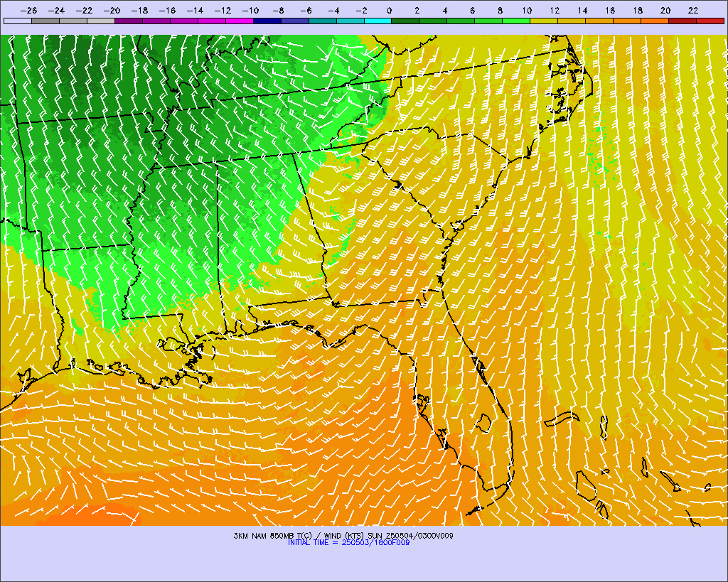Image resolution: width=728 pixels, height=582 pixels.
Task: Select the lavender swatch below -26
Action: click(18, 21)
